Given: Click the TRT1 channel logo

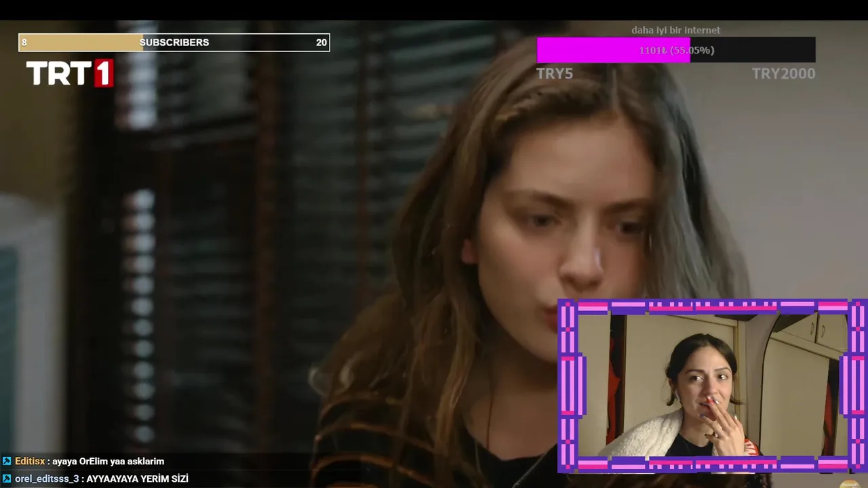Looking at the screenshot, I should 70,73.
